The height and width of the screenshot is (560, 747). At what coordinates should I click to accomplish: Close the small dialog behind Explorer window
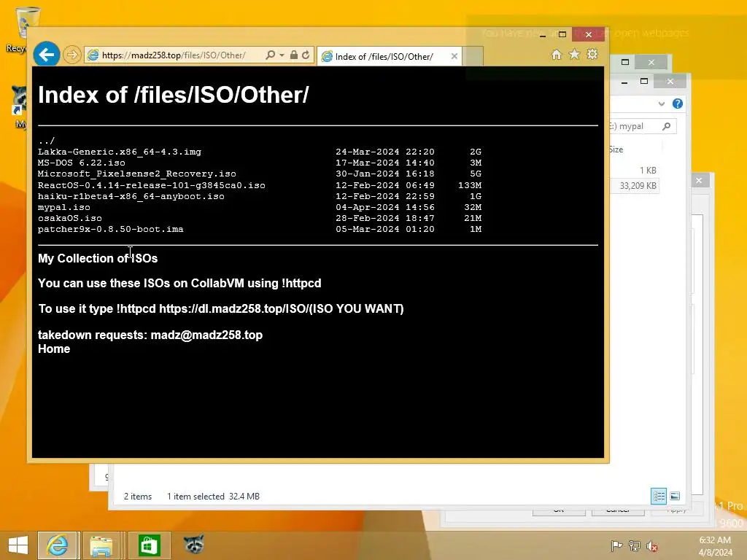pos(699,181)
